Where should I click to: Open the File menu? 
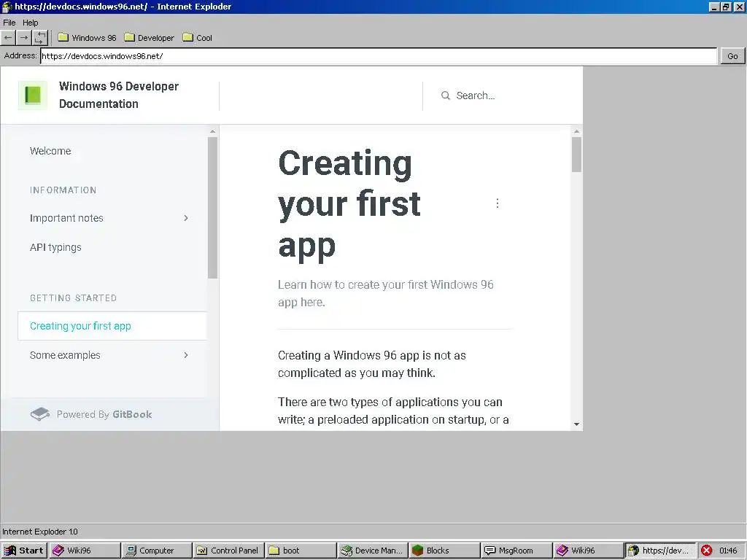[x=9, y=23]
